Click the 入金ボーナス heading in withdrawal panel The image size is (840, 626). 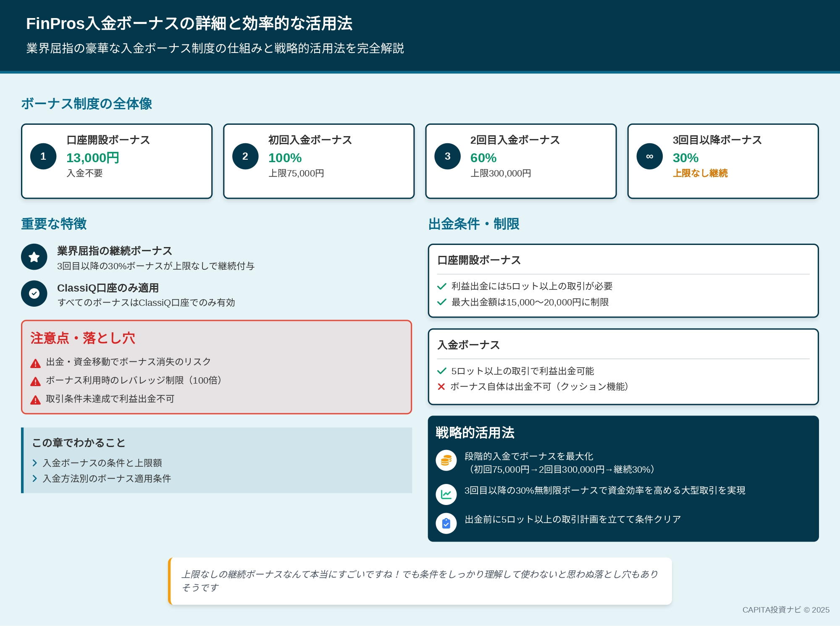pyautogui.click(x=468, y=345)
